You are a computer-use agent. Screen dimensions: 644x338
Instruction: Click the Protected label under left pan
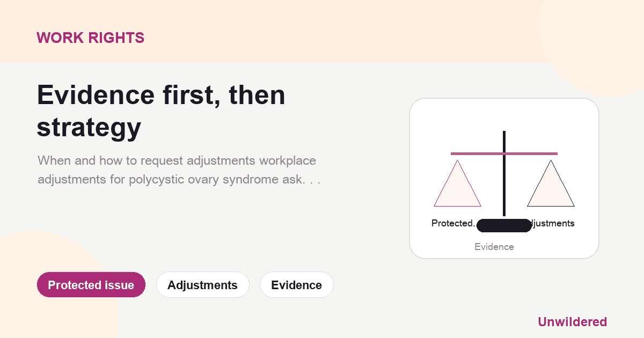(453, 223)
